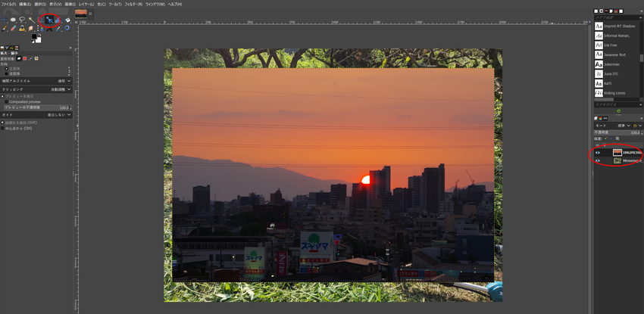
Task: Set transform target to layer
Action: 19,58
